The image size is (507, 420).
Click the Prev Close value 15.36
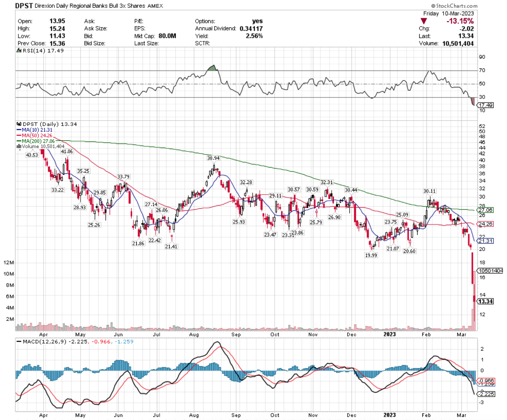(x=57, y=44)
